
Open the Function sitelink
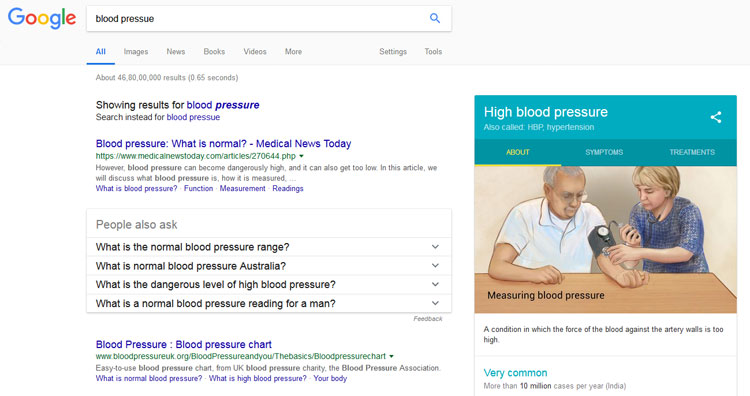click(x=199, y=188)
